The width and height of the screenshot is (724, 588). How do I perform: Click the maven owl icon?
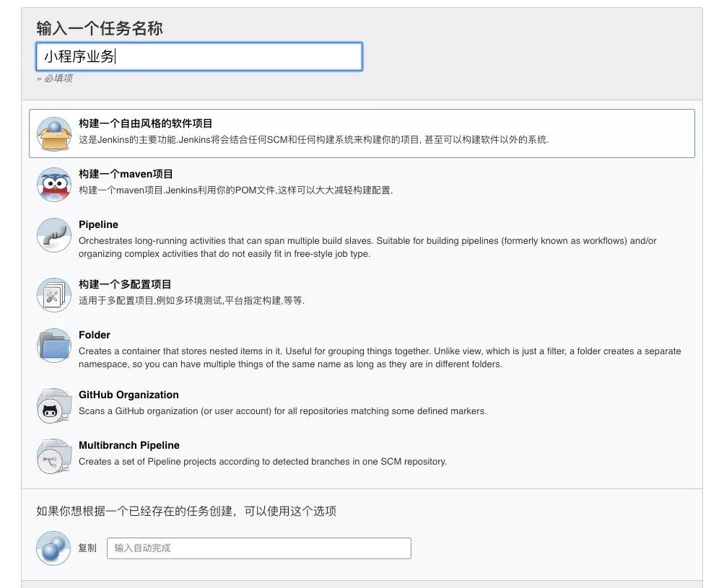pyautogui.click(x=54, y=185)
